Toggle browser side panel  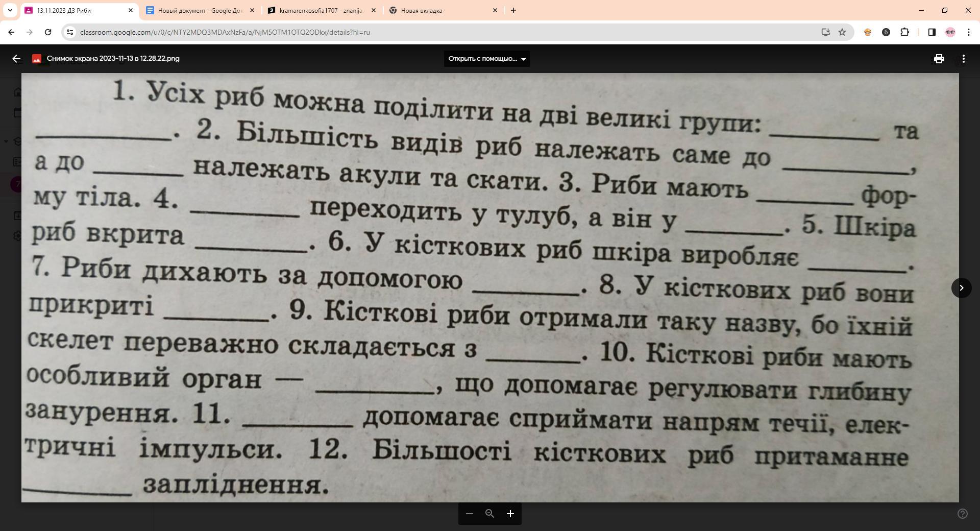932,32
